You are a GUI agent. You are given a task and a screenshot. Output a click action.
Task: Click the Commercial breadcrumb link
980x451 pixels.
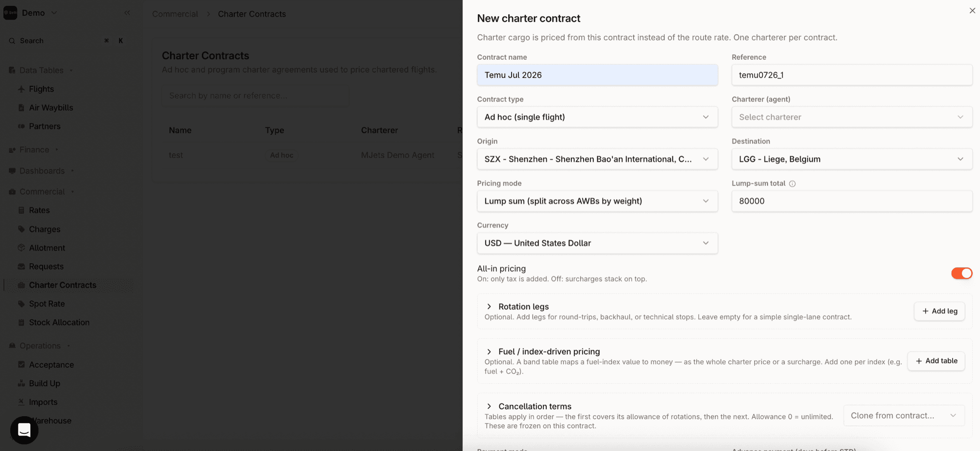point(175,14)
